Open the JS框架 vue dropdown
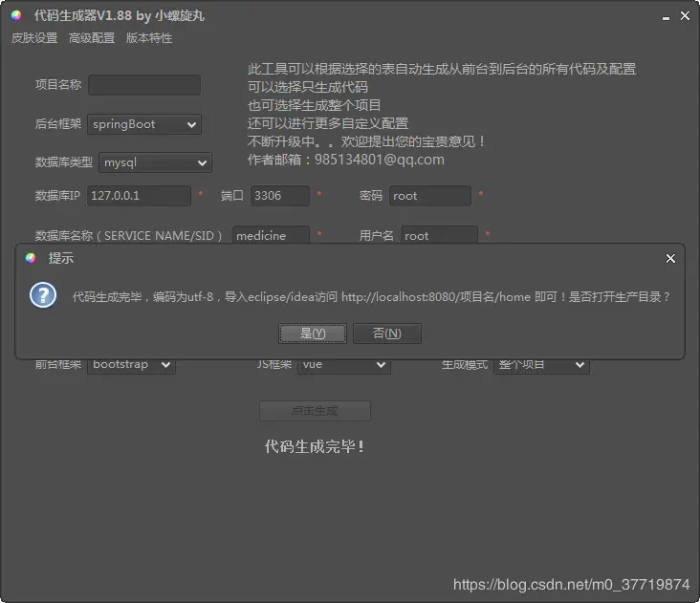Screen dimensions: 700x603 (344, 365)
